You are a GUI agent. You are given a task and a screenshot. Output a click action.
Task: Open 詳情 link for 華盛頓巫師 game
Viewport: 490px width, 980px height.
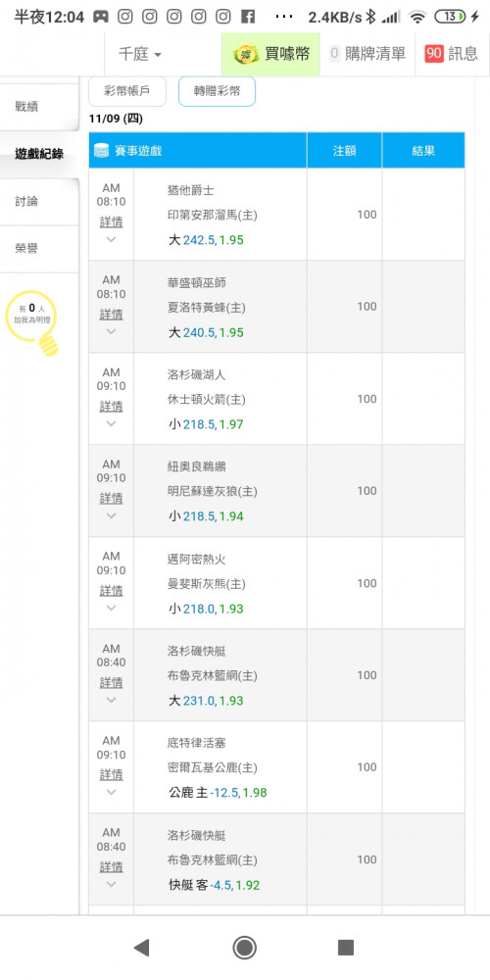(112, 315)
